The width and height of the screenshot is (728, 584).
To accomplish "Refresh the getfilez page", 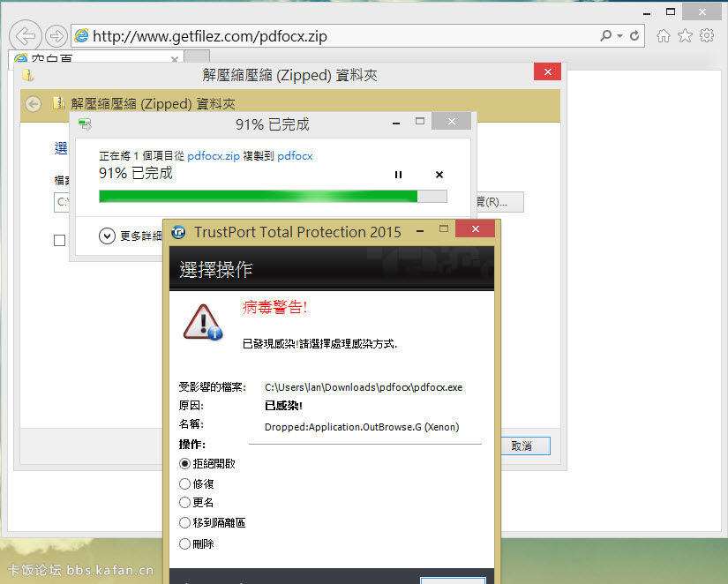I will (634, 35).
